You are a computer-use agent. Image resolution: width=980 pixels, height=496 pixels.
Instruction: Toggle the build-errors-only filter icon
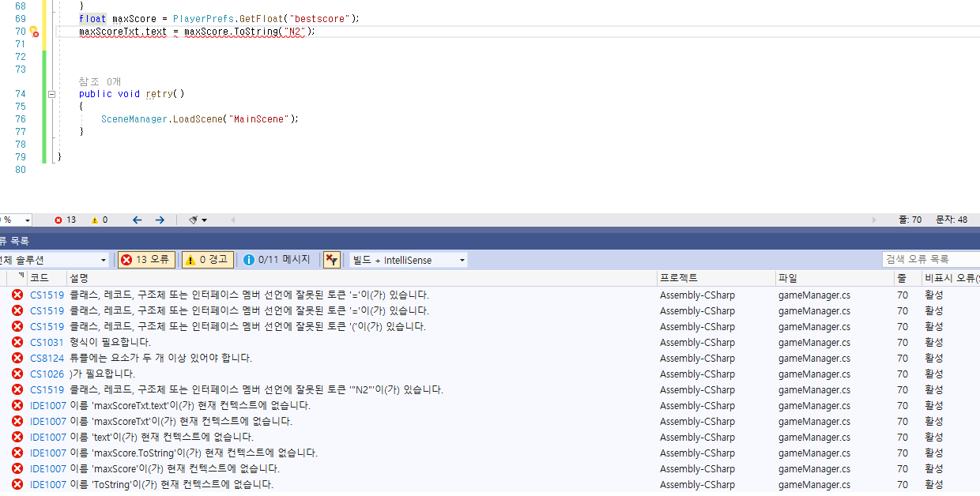pyautogui.click(x=332, y=260)
